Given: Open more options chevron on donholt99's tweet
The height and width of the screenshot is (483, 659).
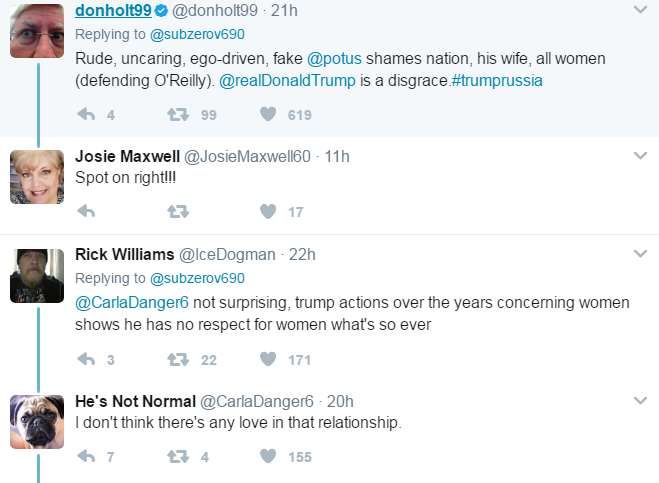Looking at the screenshot, I should [x=640, y=10].
